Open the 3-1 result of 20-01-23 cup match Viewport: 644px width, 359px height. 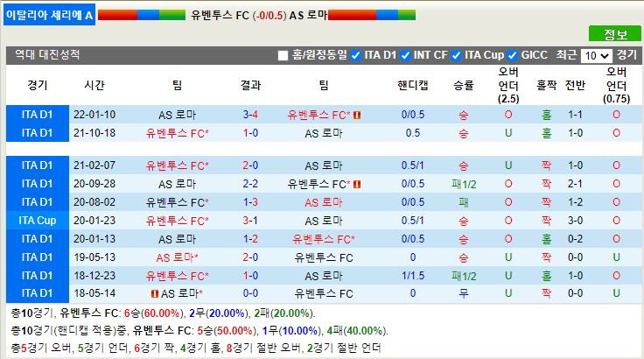[x=250, y=221]
